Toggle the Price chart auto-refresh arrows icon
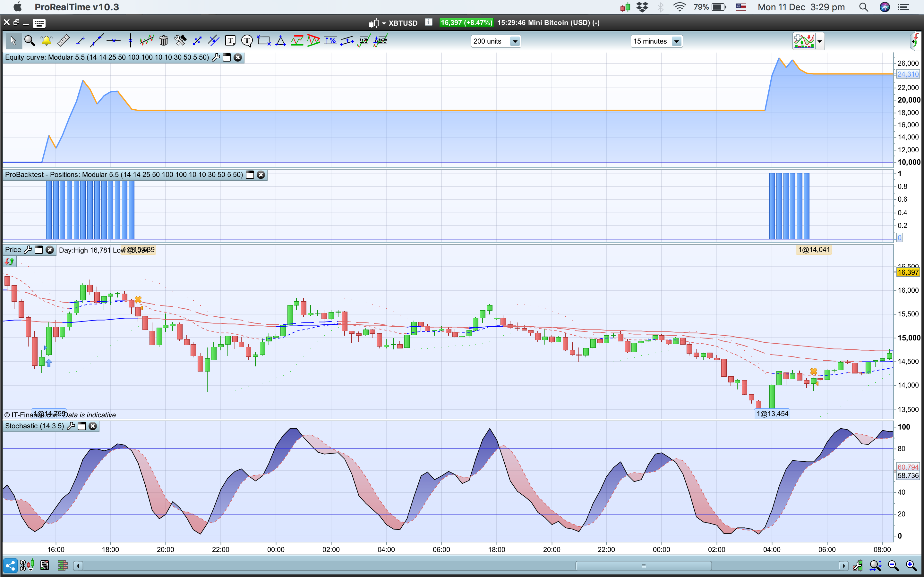Viewport: 924px width, 577px height. [10, 261]
